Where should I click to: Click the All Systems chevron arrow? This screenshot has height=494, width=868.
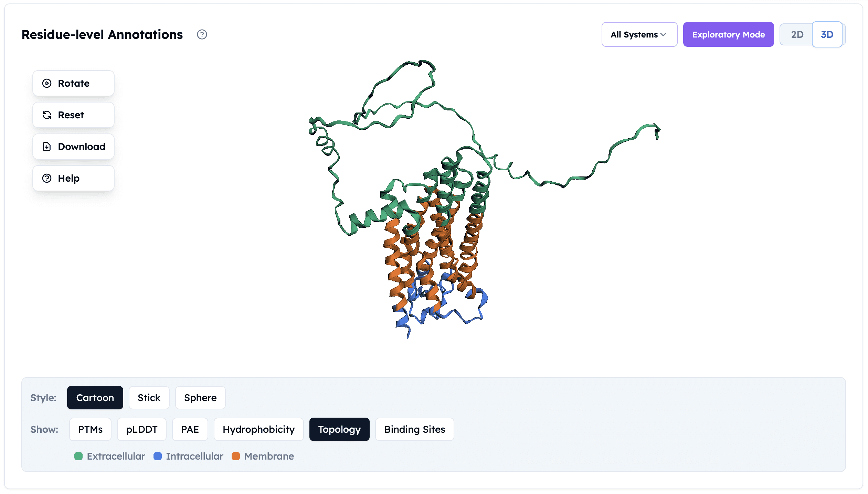pos(663,34)
